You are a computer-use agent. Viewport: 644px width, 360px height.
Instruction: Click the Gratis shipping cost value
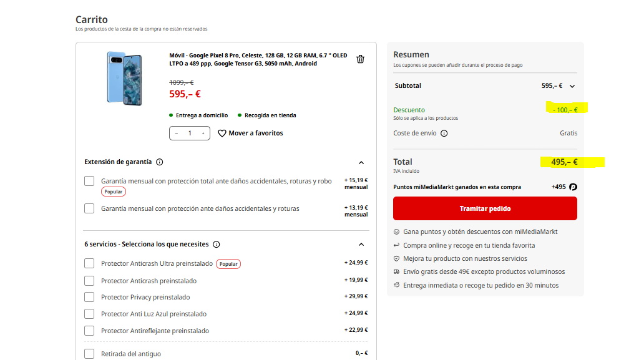coord(568,134)
